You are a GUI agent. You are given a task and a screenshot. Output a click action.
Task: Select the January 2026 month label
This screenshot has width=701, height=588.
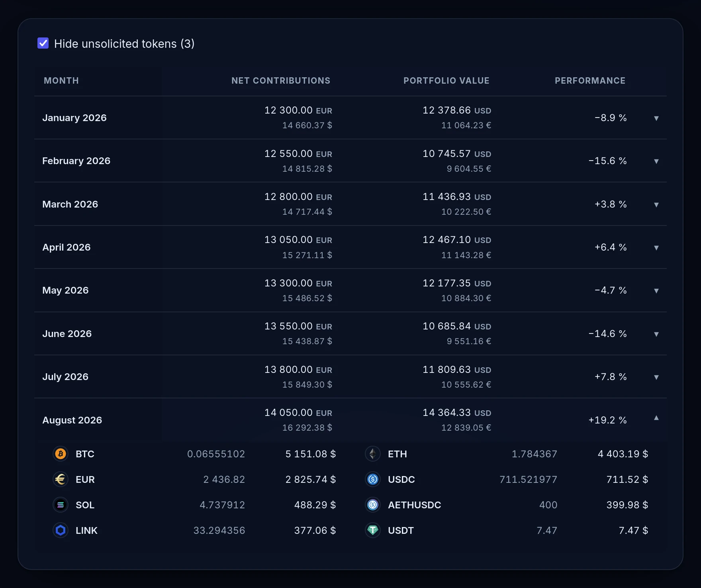click(74, 118)
